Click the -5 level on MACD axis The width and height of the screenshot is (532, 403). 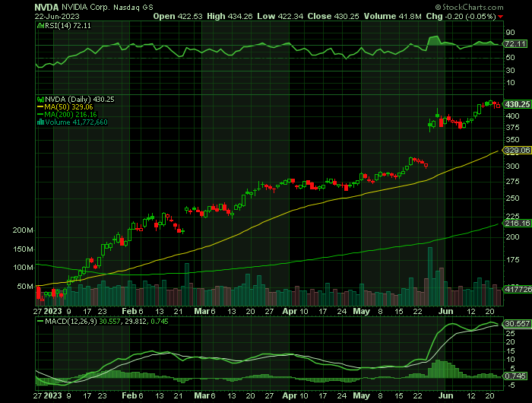[510, 386]
